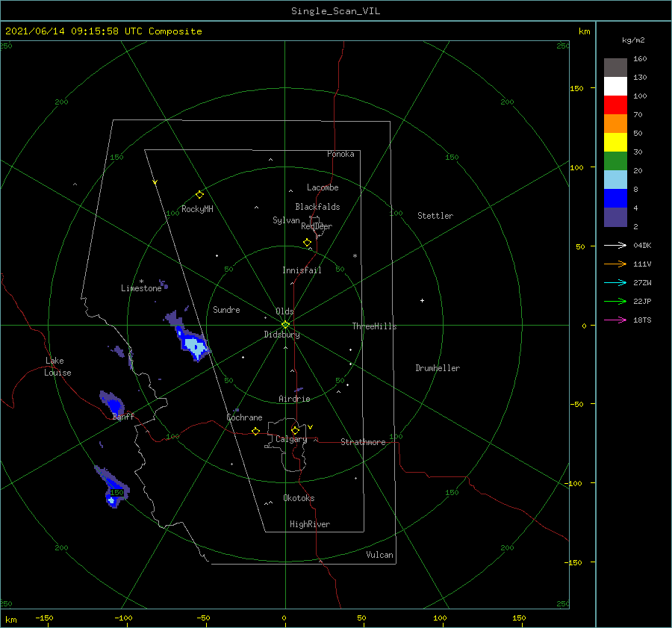Image resolution: width=672 pixels, height=628 pixels.
Task: Click the Banff label
Action: point(123,417)
